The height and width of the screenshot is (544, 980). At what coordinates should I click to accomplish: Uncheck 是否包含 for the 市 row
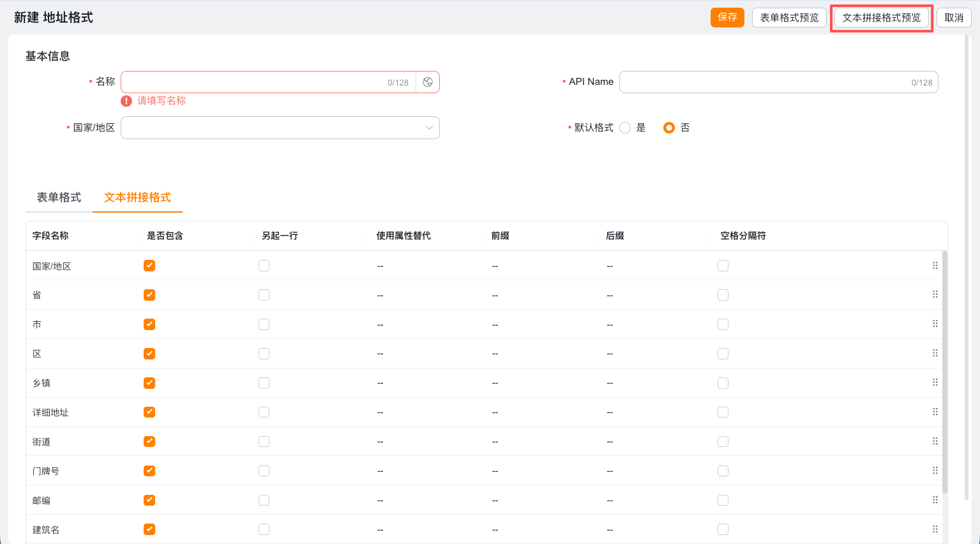[x=149, y=324]
